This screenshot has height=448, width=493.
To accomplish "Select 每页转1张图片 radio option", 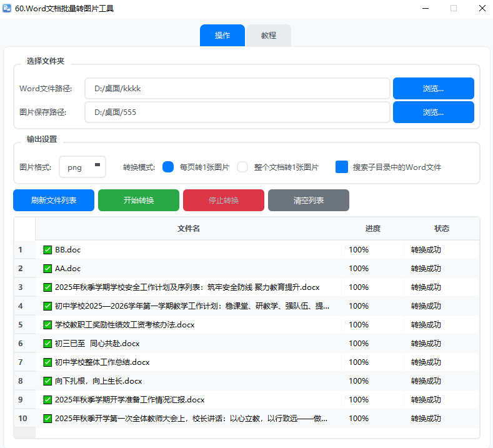I will point(167,167).
